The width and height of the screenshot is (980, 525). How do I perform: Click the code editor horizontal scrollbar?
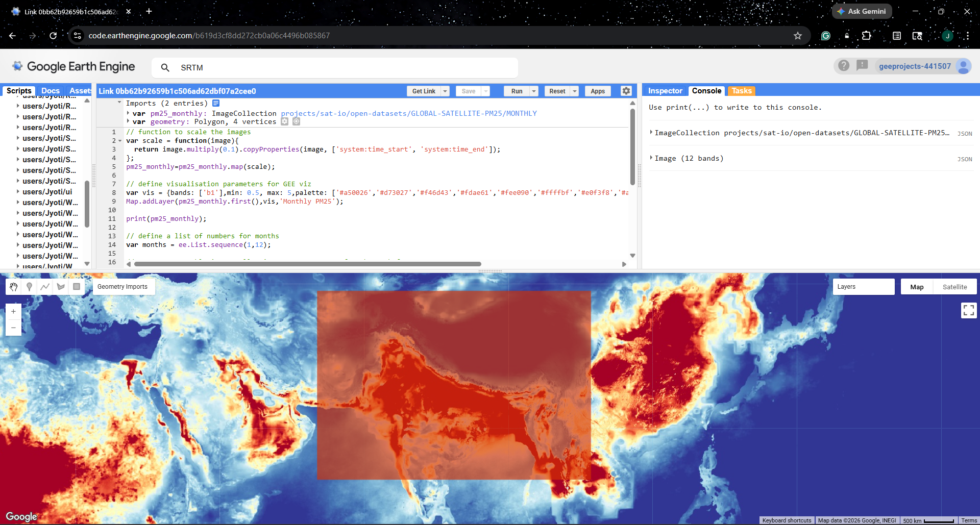307,264
